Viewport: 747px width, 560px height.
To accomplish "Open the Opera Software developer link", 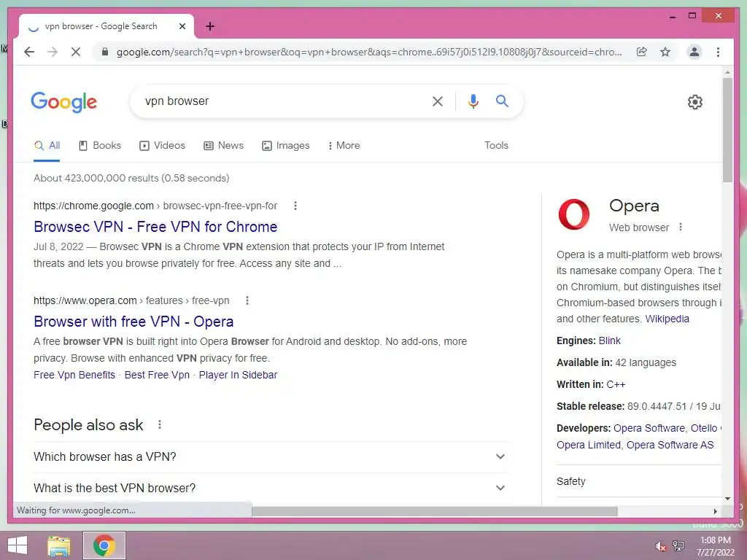I will pos(649,428).
